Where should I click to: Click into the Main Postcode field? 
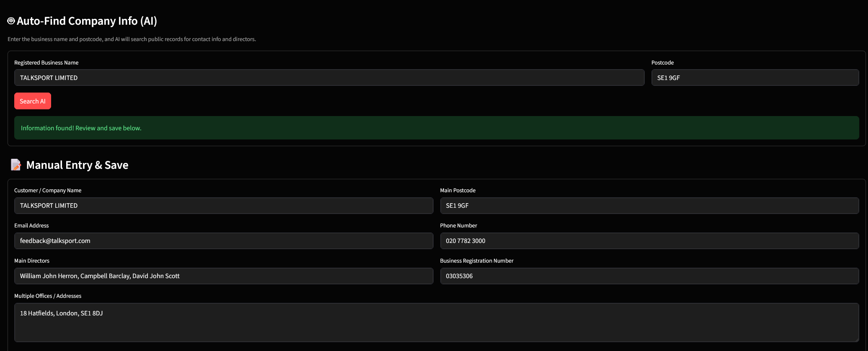click(649, 206)
